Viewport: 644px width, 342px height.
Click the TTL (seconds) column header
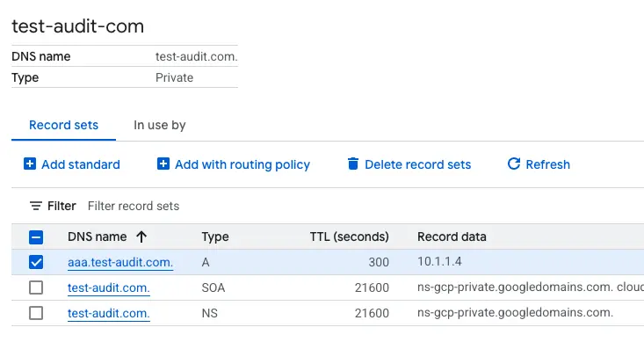(349, 236)
